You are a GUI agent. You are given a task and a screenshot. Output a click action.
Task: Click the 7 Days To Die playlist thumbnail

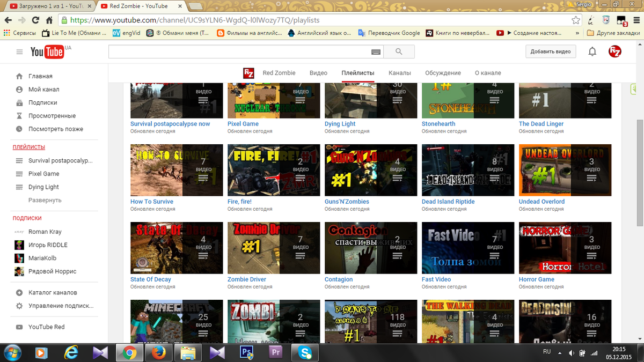(371, 322)
